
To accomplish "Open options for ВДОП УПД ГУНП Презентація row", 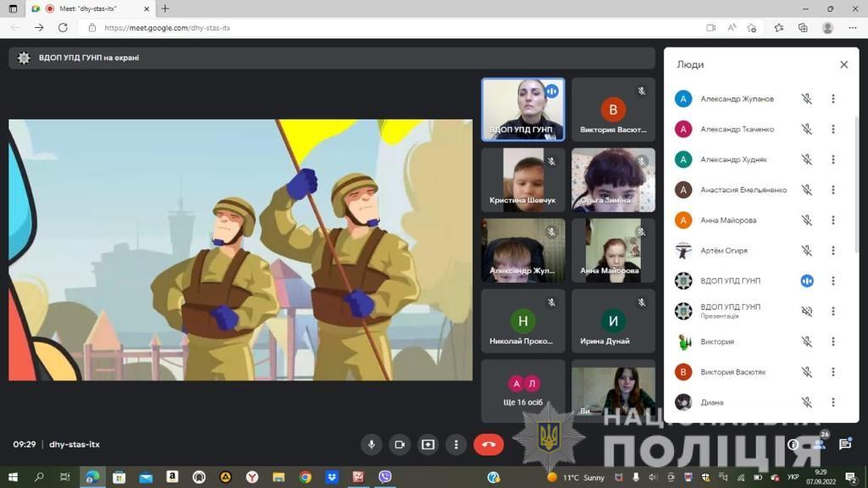I will click(832, 312).
